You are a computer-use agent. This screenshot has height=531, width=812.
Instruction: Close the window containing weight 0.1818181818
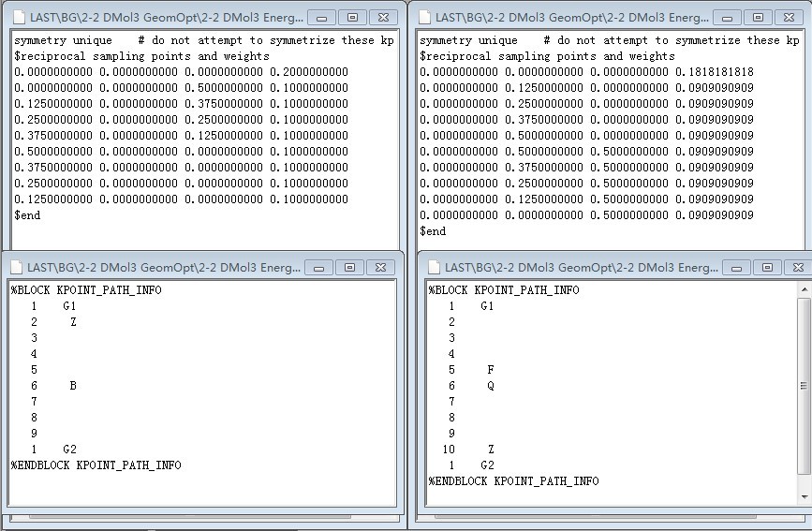tap(789, 18)
